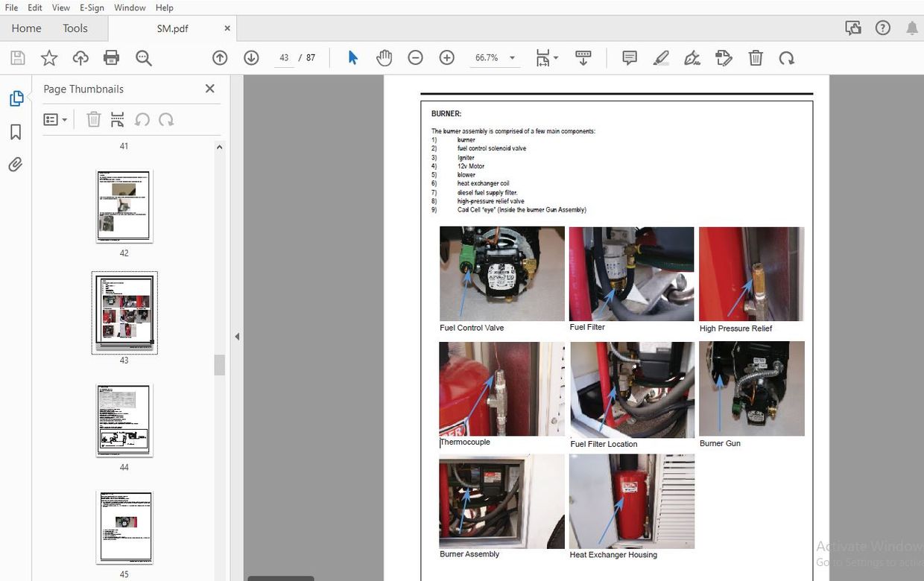Switch to the Tools tab

point(75,28)
